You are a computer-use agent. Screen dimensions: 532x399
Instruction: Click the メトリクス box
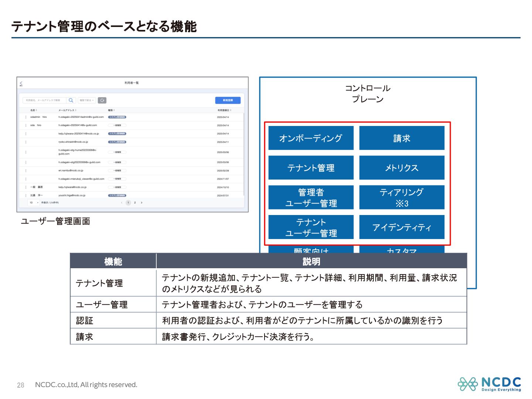402,168
